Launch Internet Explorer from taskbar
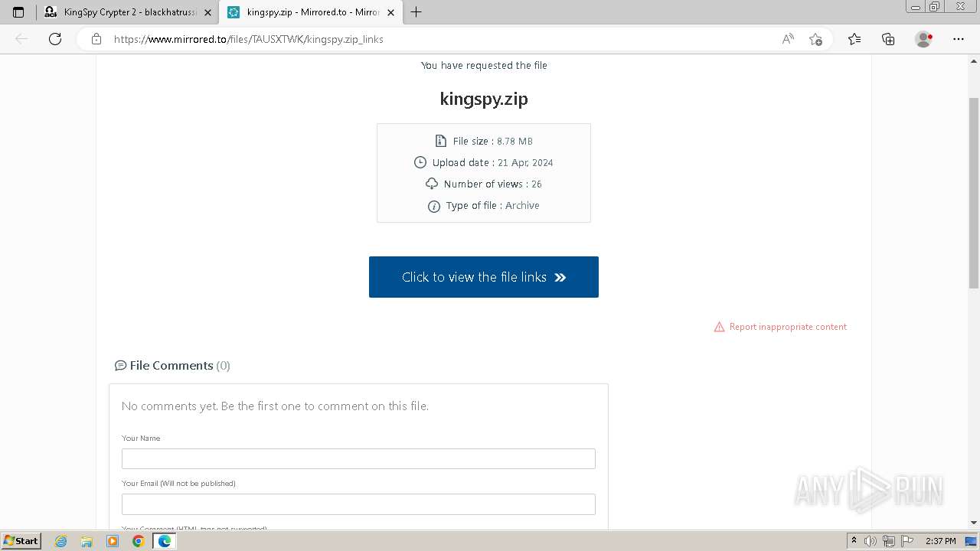 point(61,541)
